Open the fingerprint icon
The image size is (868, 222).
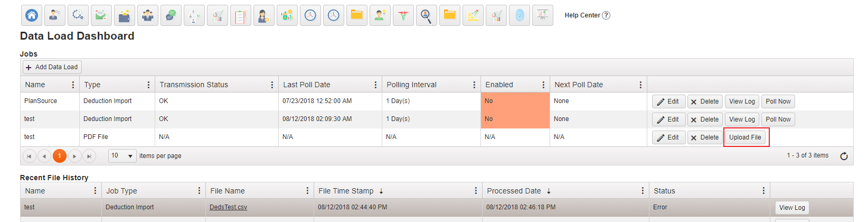click(x=520, y=15)
